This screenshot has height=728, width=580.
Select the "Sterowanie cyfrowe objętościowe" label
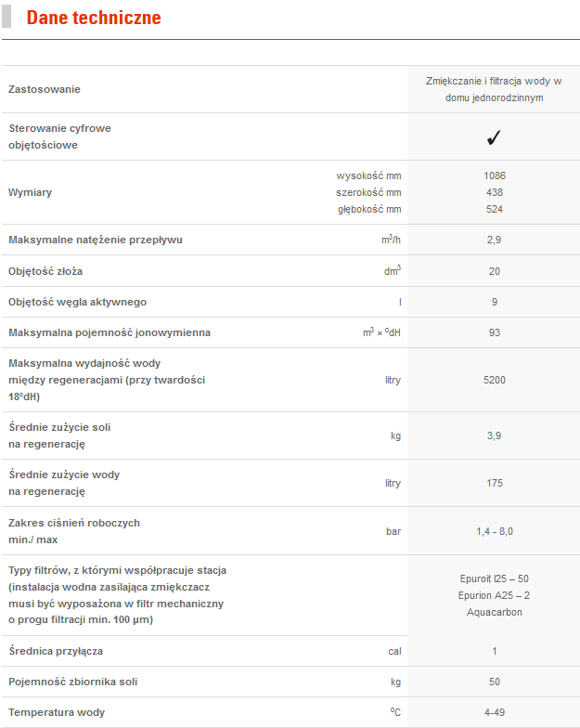click(x=59, y=136)
